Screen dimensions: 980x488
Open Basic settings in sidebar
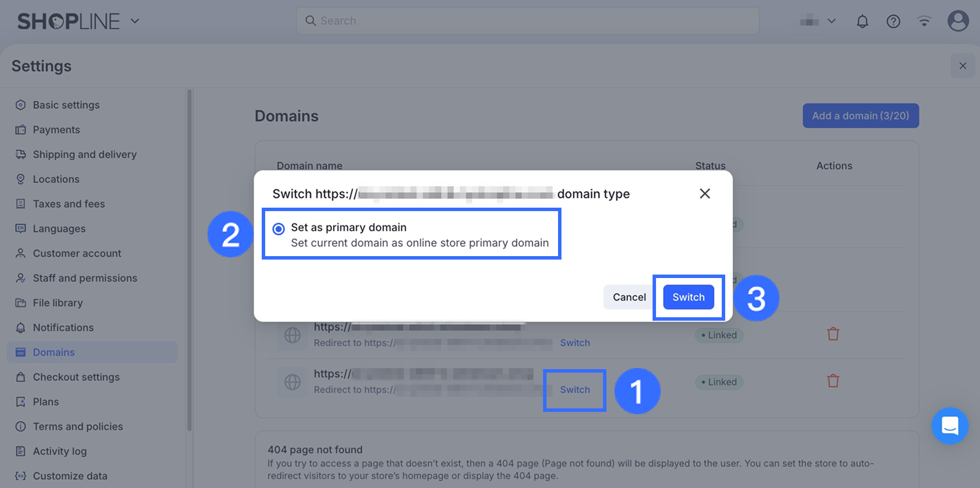click(66, 105)
